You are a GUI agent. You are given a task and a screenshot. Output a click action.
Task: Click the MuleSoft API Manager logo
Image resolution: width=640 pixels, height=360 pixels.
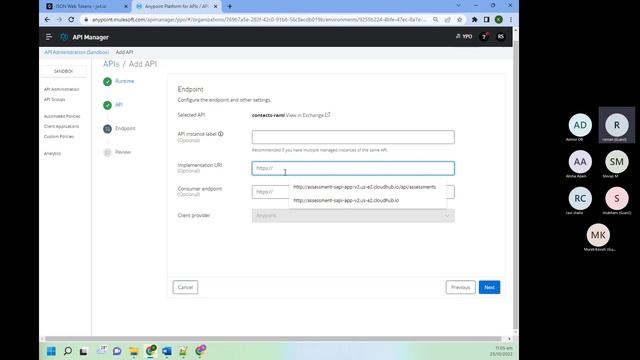(64, 37)
